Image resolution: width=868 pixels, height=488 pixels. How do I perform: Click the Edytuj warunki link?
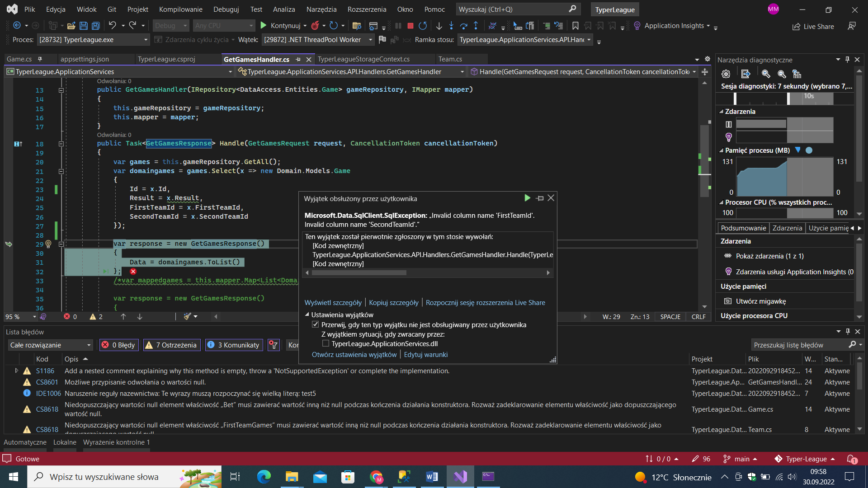[426, 355]
